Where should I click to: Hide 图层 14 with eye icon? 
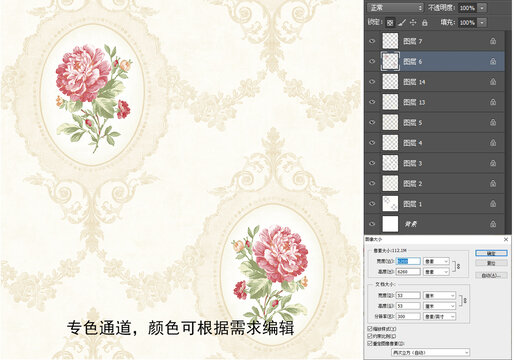click(x=372, y=82)
